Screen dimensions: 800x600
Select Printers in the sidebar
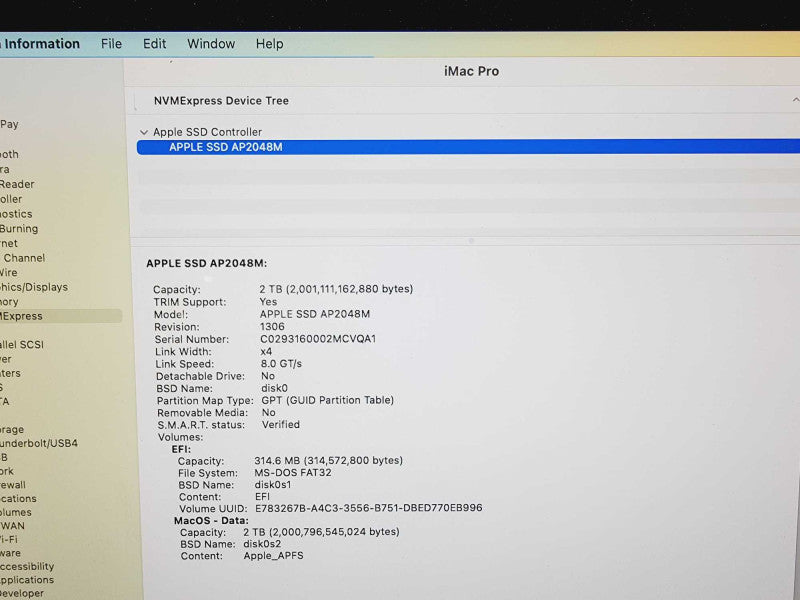(10, 373)
